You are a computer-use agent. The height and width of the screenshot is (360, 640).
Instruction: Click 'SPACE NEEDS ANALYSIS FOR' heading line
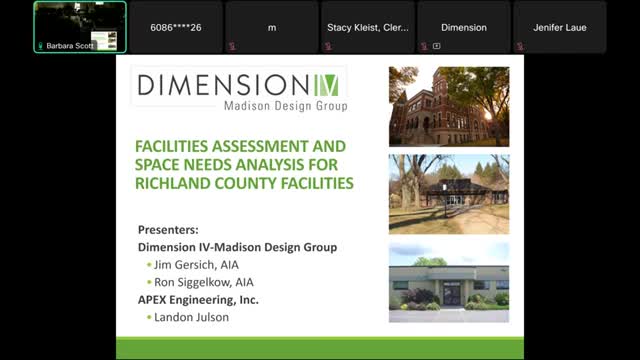point(236,165)
